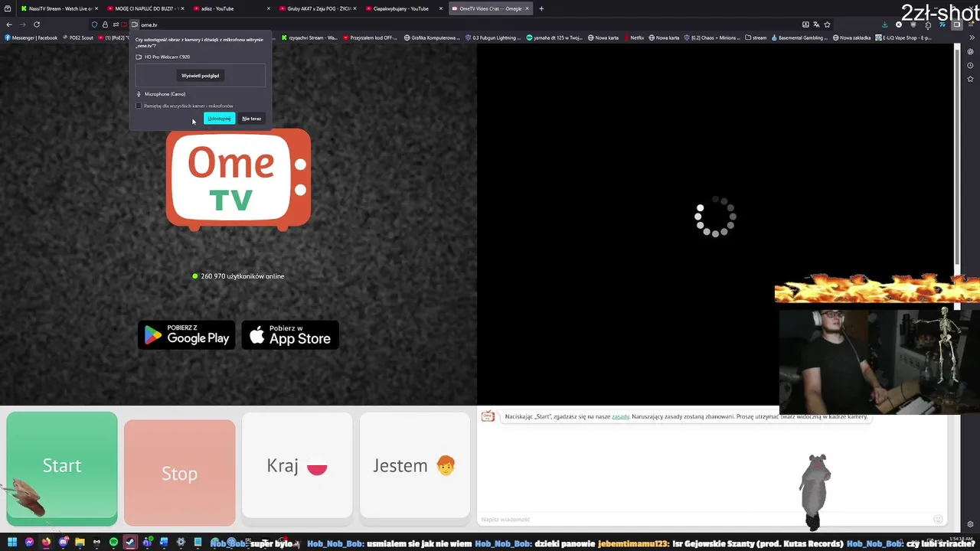Image resolution: width=980 pixels, height=551 pixels.
Task: Open the App Store download badge
Action: pyautogui.click(x=290, y=335)
